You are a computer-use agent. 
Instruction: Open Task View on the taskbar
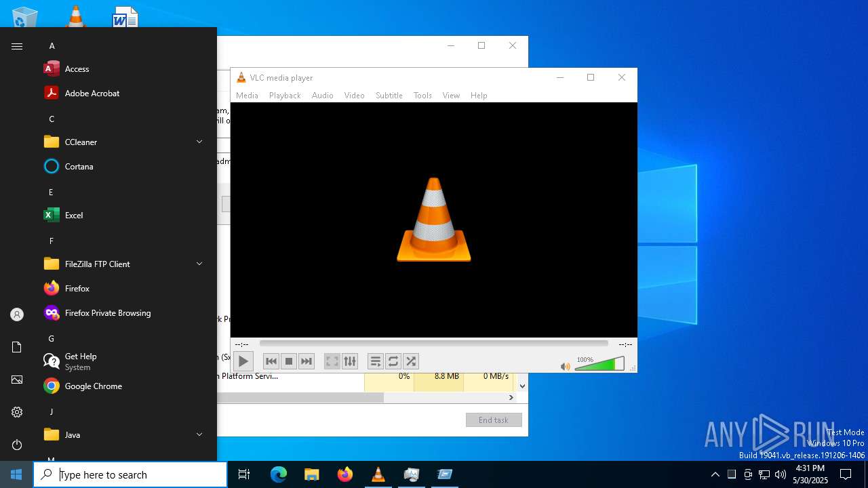pyautogui.click(x=244, y=474)
